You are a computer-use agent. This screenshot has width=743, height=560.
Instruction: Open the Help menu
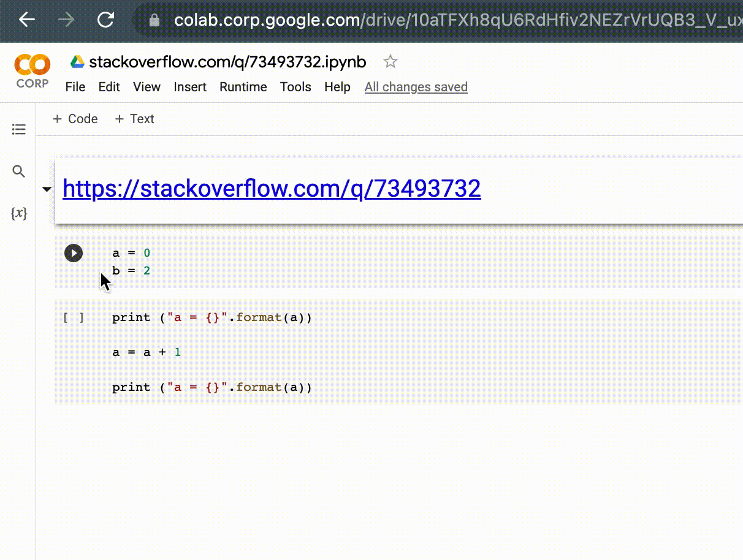pos(337,87)
